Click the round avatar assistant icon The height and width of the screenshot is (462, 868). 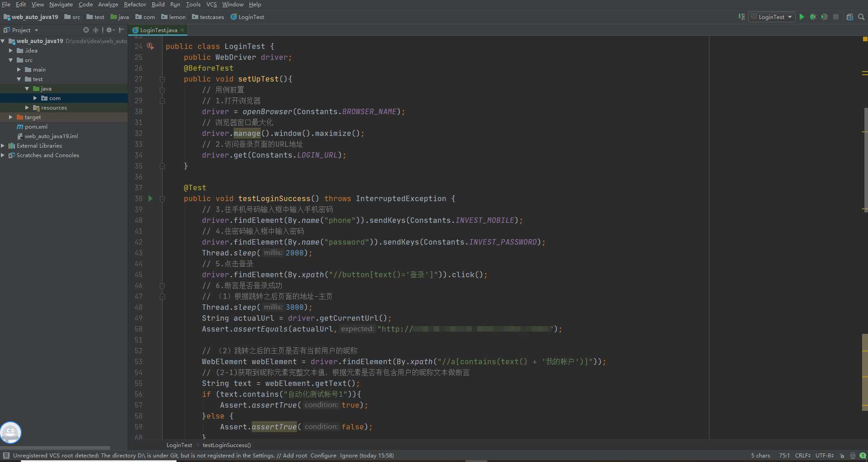click(x=10, y=432)
